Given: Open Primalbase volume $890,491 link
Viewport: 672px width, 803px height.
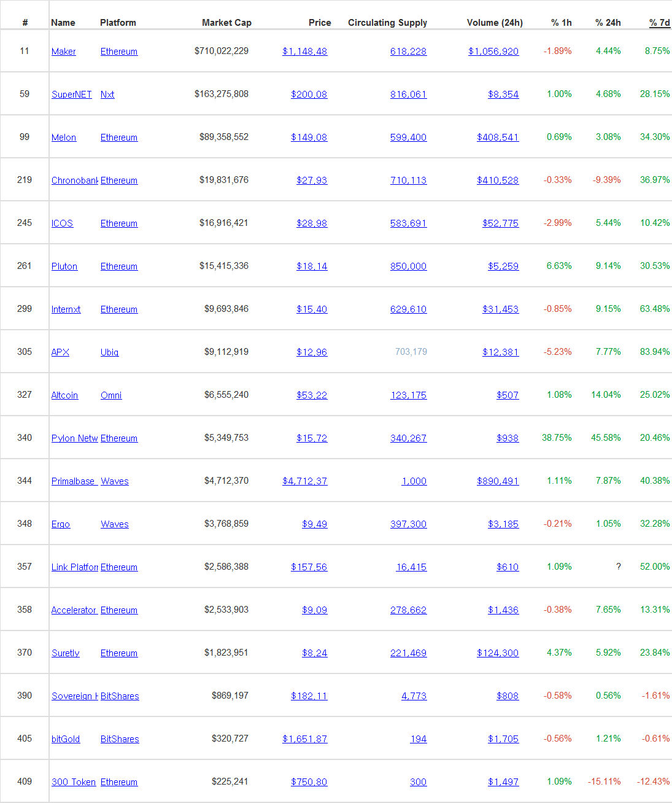Looking at the screenshot, I should point(498,481).
